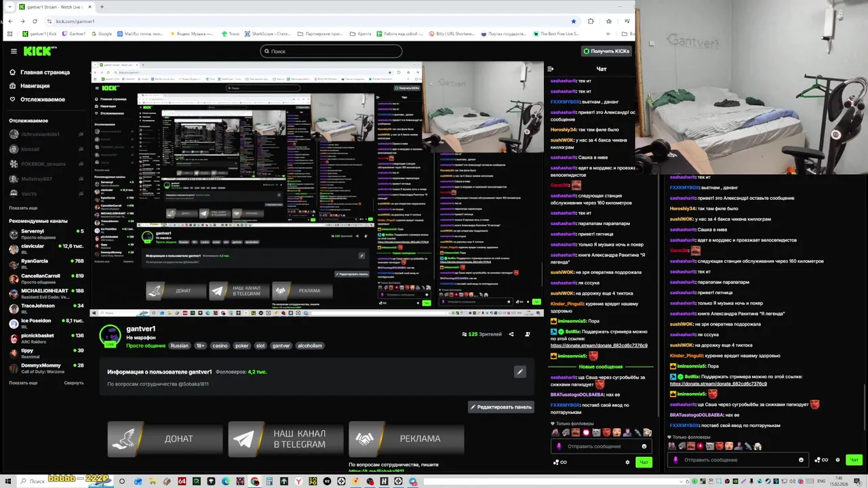Image resolution: width=868 pixels, height=488 pixels.
Task: Open recommended channel Ice Poseidon
Action: point(45,323)
